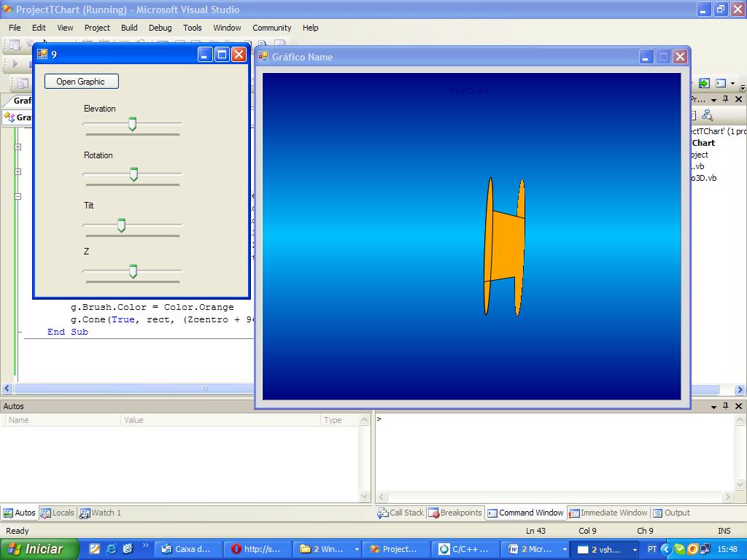The image size is (747, 560).
Task: Select o3D.vb file in Solution Explorer
Action: point(704,178)
